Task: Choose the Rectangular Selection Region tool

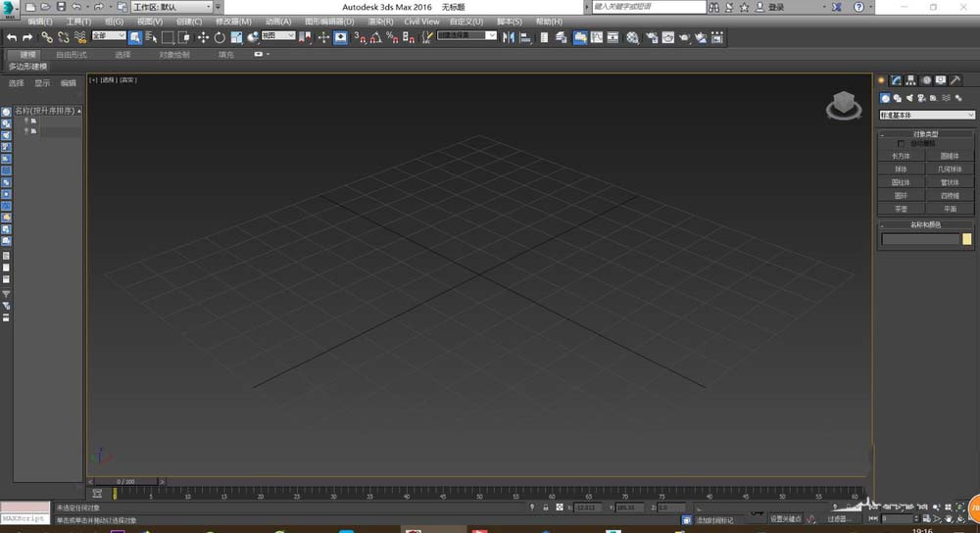Action: tap(168, 37)
